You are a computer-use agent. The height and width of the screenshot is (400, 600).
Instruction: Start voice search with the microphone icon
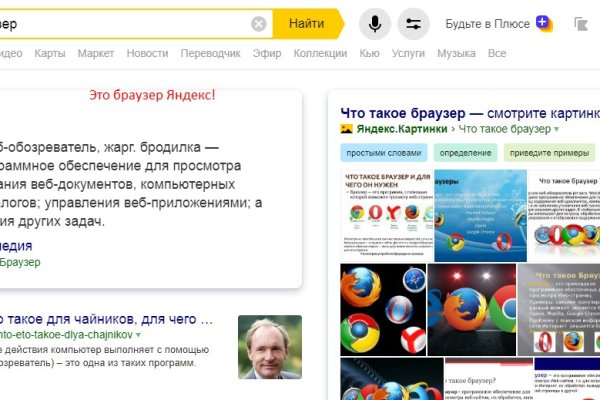pyautogui.click(x=375, y=24)
